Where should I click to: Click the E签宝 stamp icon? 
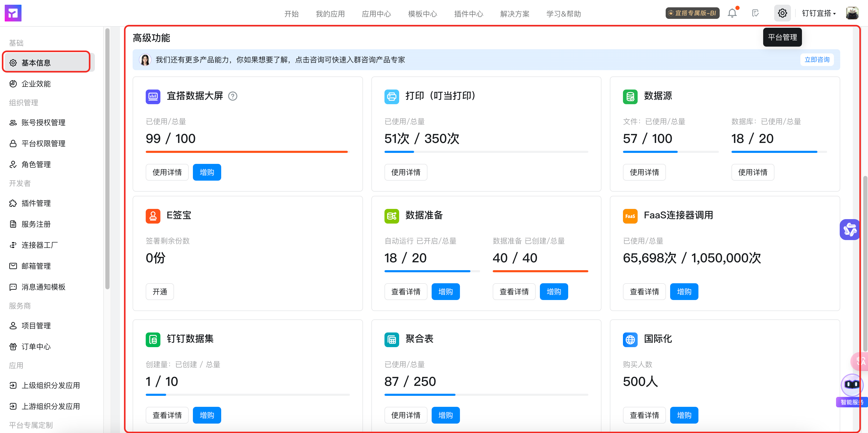click(x=153, y=216)
